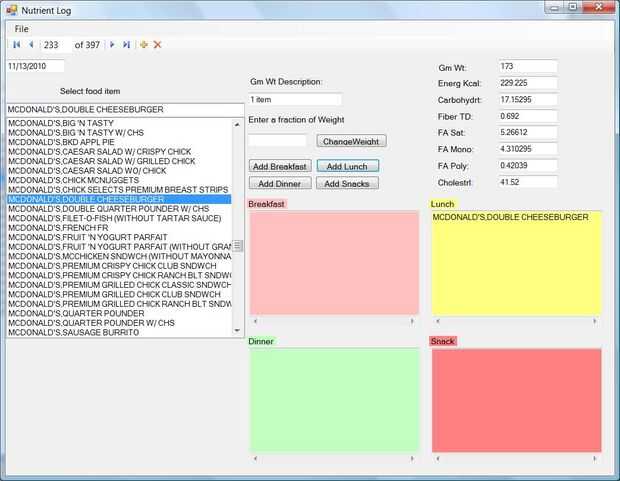Viewport: 620px width, 481px height.
Task: Click the Gm Wt value field 173
Action: point(528,66)
